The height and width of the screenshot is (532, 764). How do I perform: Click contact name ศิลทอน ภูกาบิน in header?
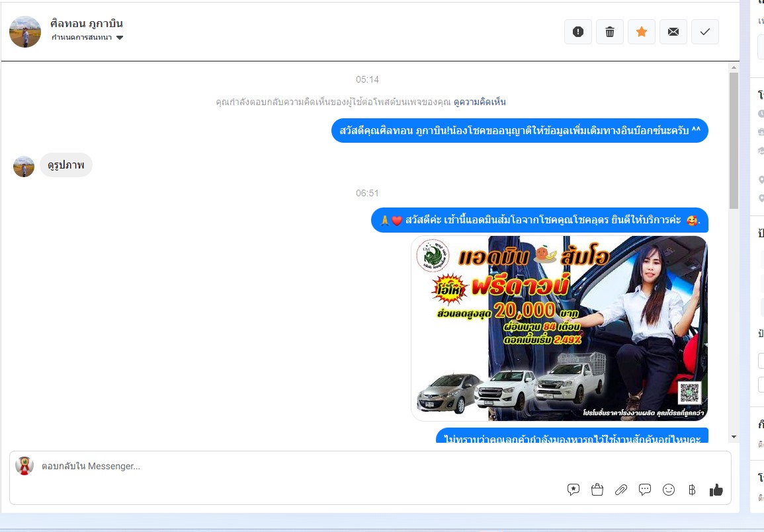point(87,24)
